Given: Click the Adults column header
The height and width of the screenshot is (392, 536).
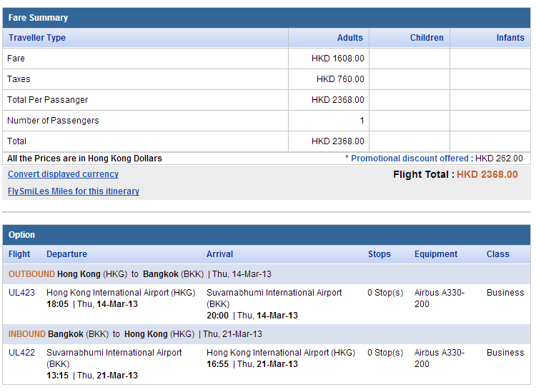Looking at the screenshot, I should 349,38.
